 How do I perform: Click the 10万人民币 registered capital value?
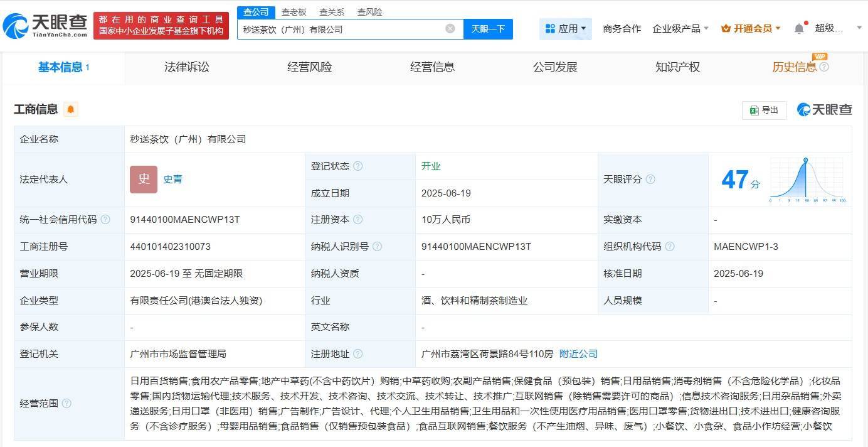[446, 220]
